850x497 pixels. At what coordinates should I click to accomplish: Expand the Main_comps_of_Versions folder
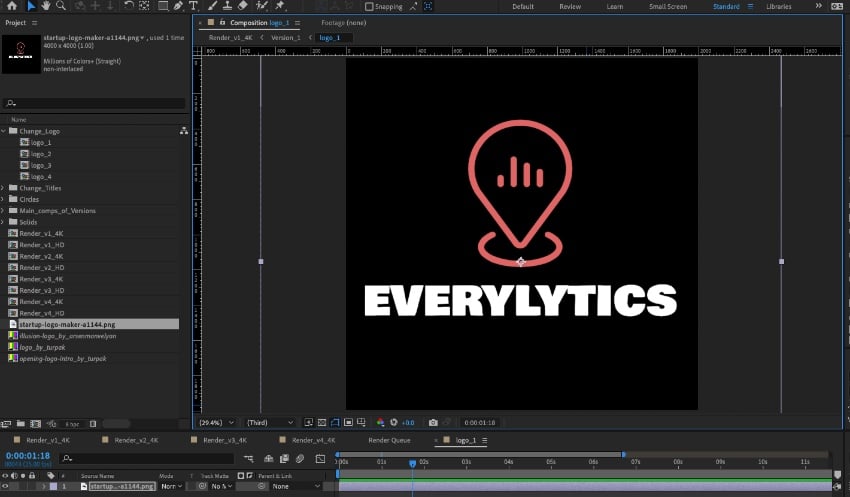tap(3, 211)
